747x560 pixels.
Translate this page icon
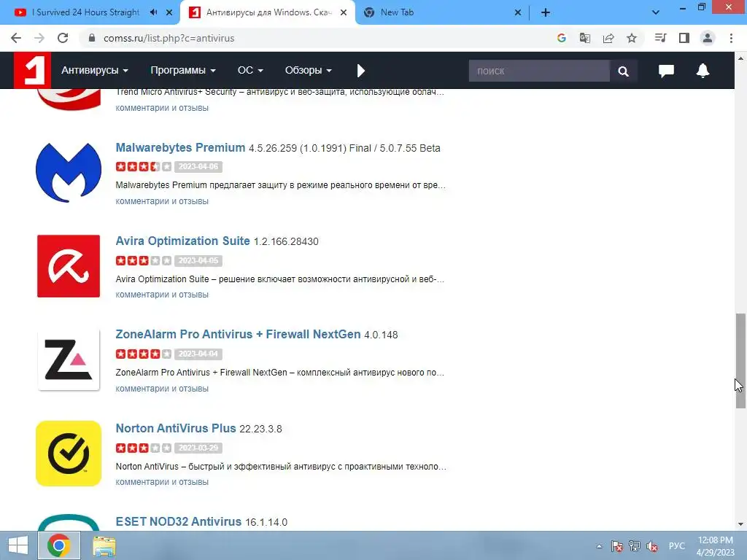click(x=585, y=38)
